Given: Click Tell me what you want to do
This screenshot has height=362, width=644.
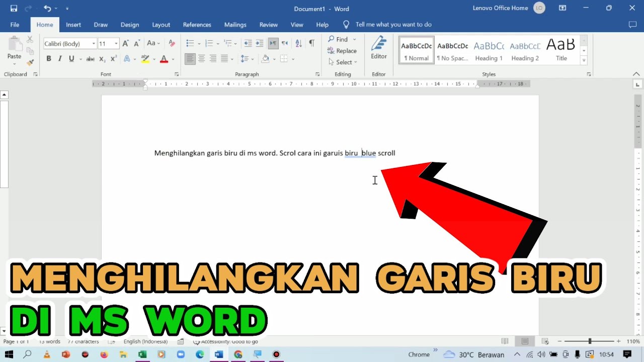Looking at the screenshot, I should pos(393,25).
